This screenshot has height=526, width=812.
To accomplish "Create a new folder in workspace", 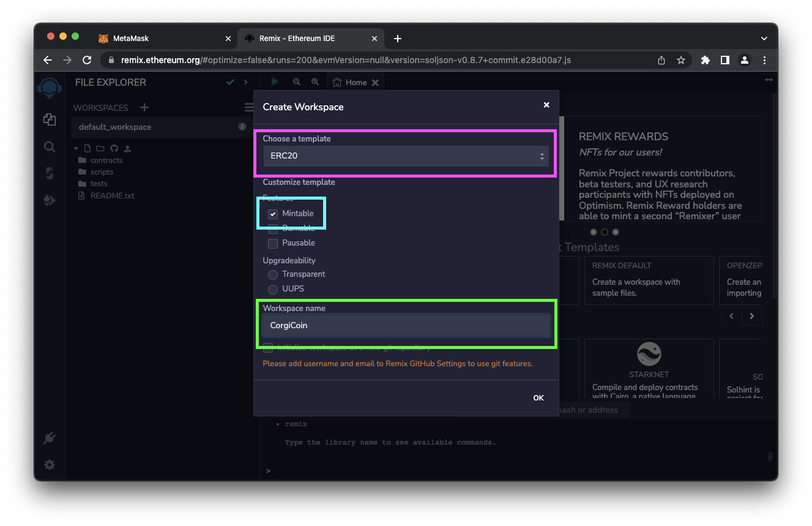I will [100, 148].
